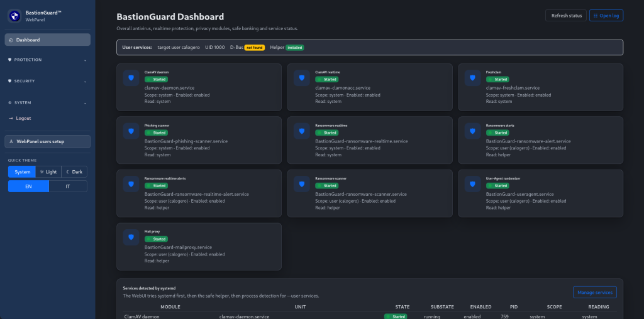Viewport: 644px width, 319px height.
Task: Click the Ransomware alerts shield icon
Action: click(x=473, y=131)
